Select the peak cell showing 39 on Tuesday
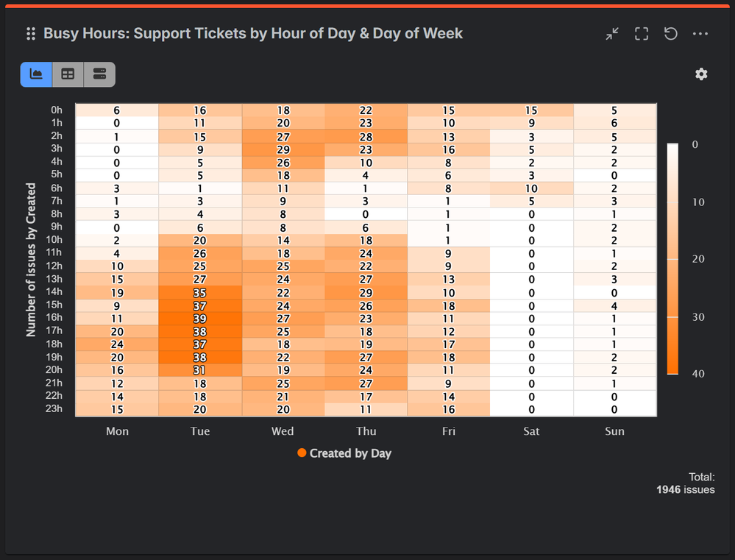Viewport: 735px width, 560px height. 199,318
